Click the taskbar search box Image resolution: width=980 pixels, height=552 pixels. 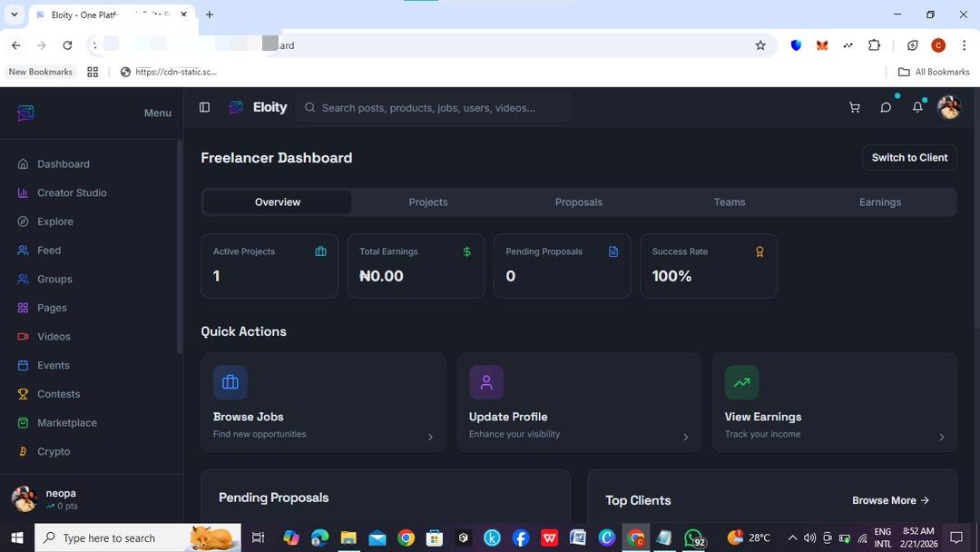[x=138, y=537]
